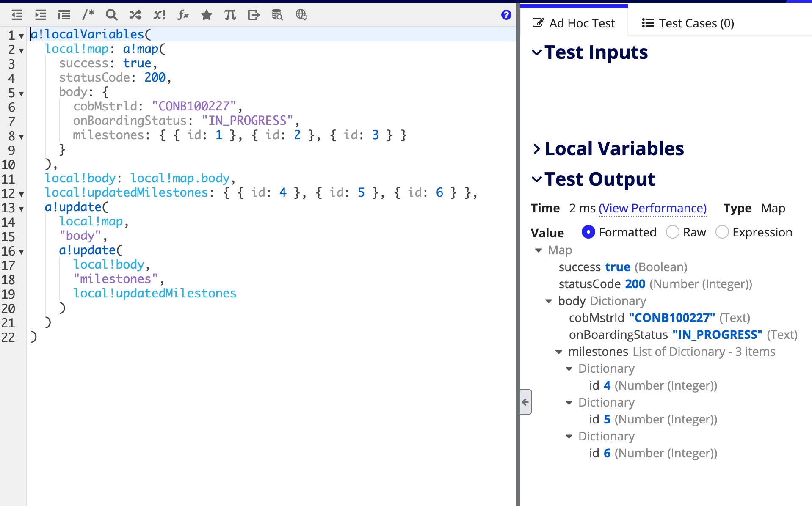The width and height of the screenshot is (812, 506).
Task: Click the id 6 output row
Action: tap(653, 453)
